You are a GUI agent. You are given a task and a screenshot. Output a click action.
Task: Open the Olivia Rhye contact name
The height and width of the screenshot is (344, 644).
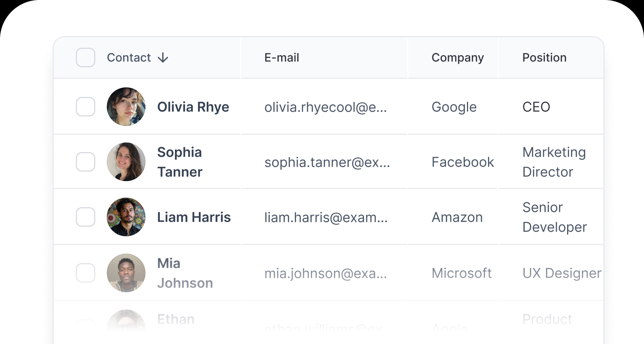[193, 107]
